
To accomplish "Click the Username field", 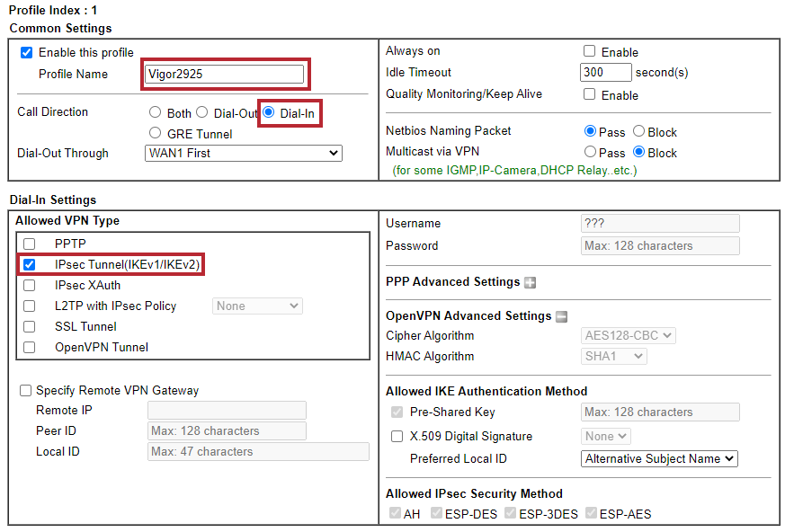I will click(660, 223).
